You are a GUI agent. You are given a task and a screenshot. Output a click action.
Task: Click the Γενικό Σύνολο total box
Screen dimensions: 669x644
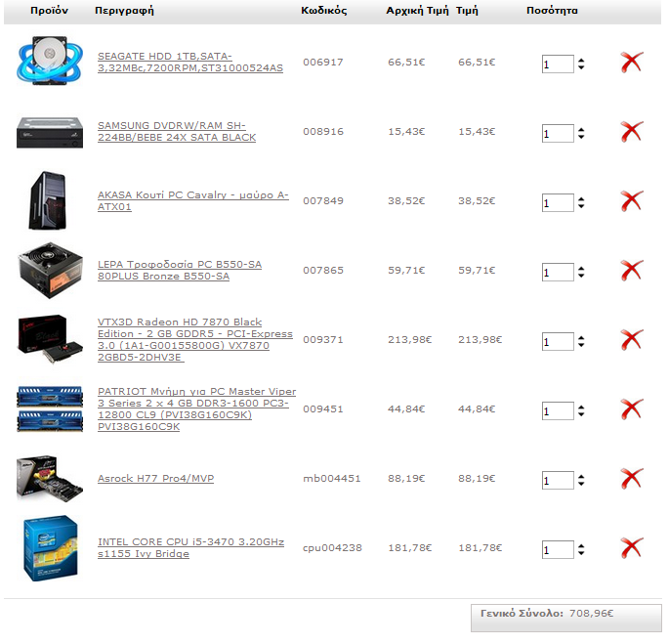[x=566, y=618]
